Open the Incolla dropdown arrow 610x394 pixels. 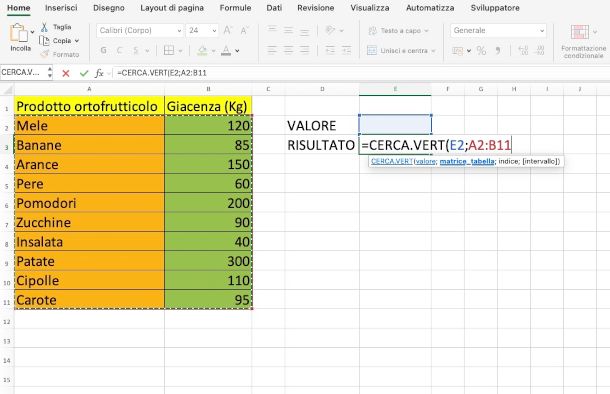32,32
